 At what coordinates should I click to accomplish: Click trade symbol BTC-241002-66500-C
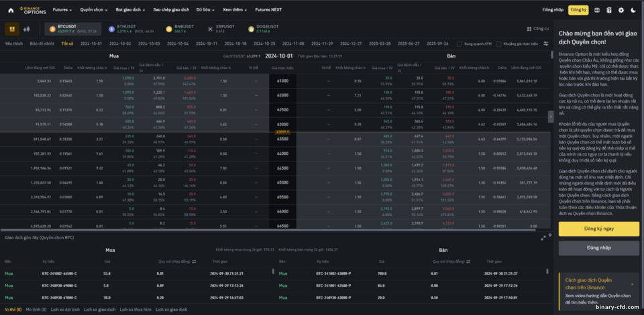[60, 273]
